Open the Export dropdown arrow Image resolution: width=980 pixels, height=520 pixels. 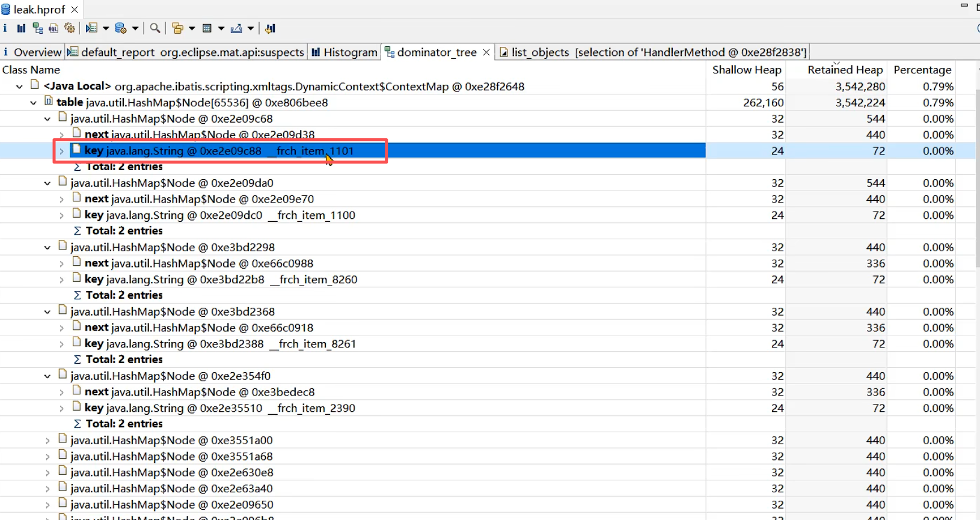point(251,28)
